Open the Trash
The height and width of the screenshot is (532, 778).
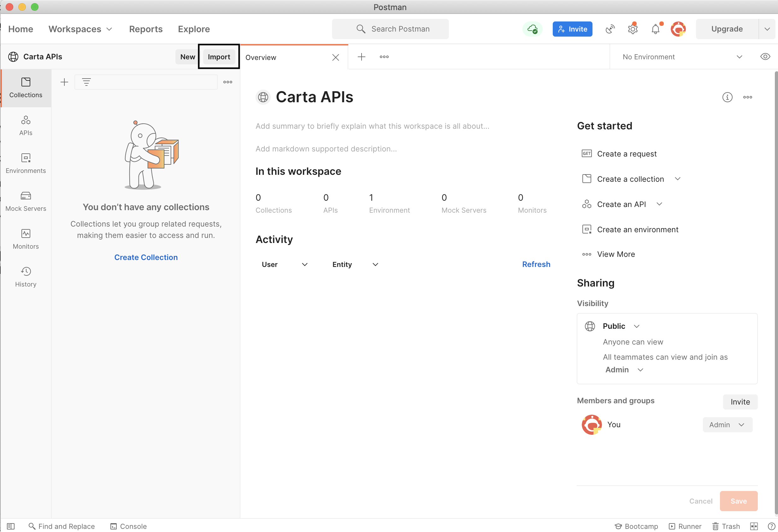(x=726, y=526)
